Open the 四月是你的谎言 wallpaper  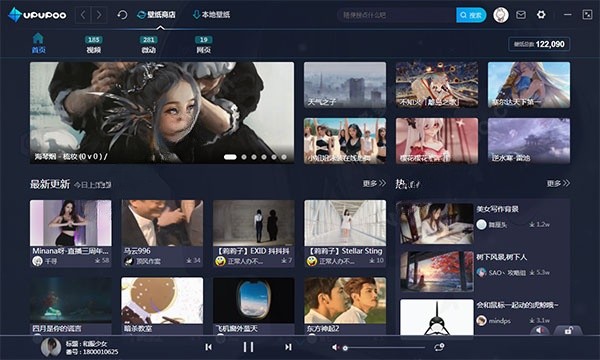71,306
